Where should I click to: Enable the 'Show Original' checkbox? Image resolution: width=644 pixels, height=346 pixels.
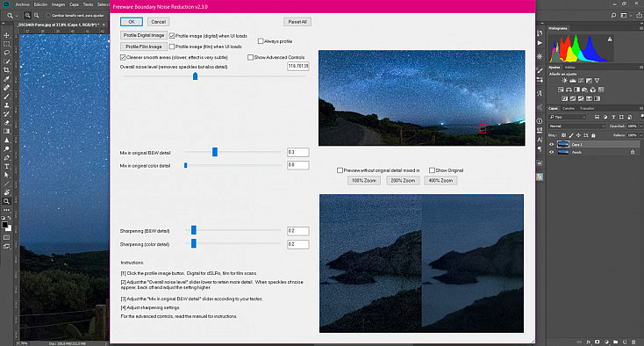point(432,170)
